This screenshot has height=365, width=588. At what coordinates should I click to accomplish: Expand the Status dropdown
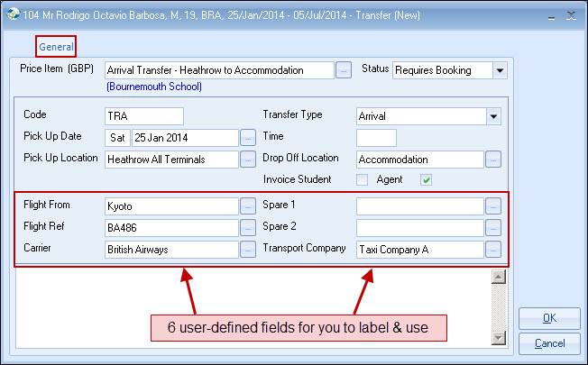click(x=500, y=70)
